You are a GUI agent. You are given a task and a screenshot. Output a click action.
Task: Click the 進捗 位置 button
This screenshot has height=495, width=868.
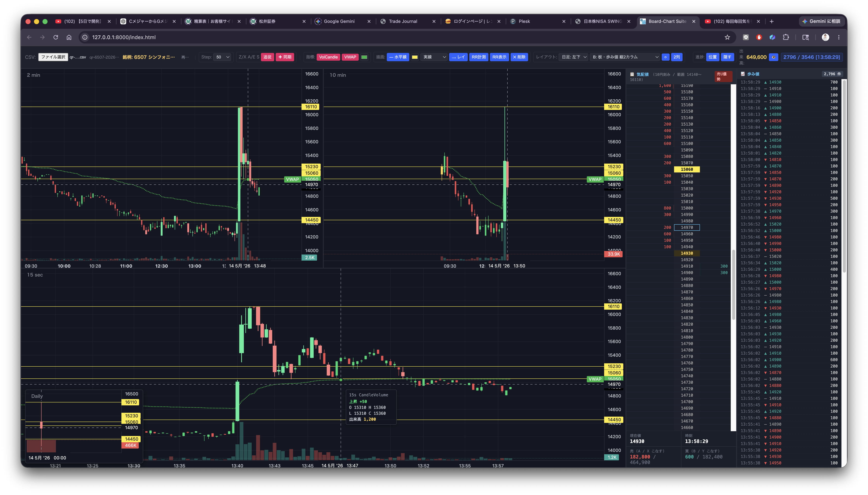(713, 57)
